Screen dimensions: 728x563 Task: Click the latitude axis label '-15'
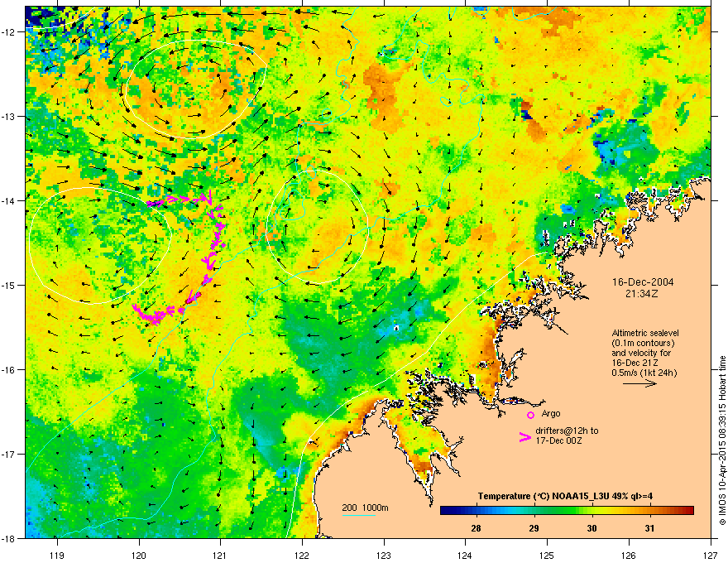pyautogui.click(x=9, y=285)
